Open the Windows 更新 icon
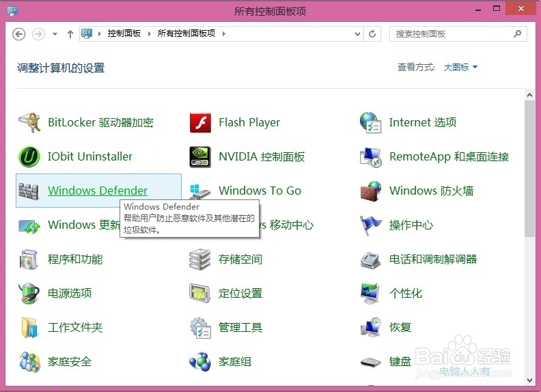The width and height of the screenshot is (541, 392). pos(29,225)
